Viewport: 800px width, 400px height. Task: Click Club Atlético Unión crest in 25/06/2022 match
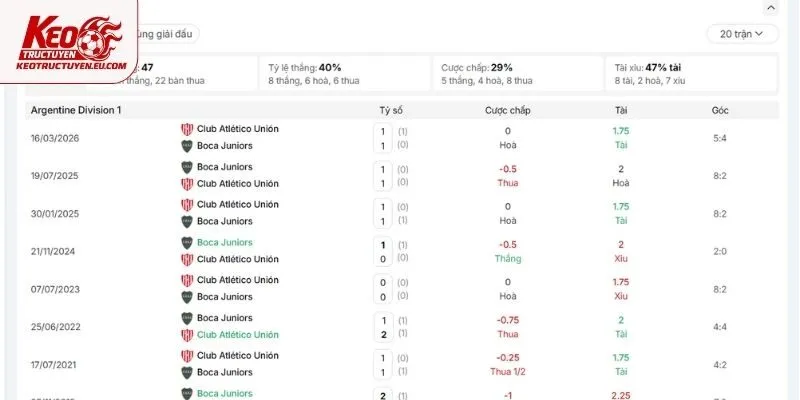(x=187, y=335)
